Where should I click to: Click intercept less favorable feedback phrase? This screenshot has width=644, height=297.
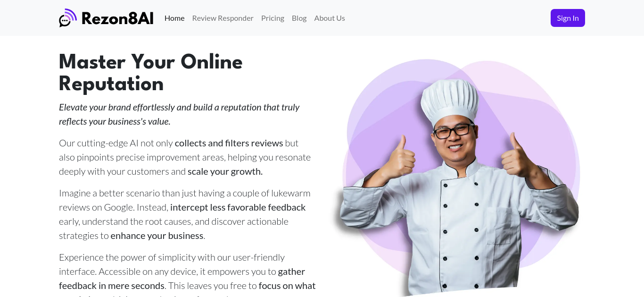pyautogui.click(x=238, y=207)
